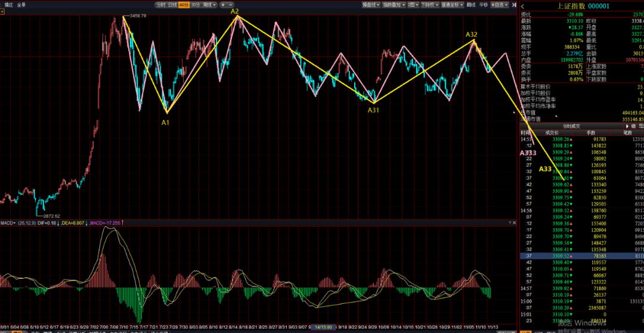Click the icon at chart top-left corner

4,13
